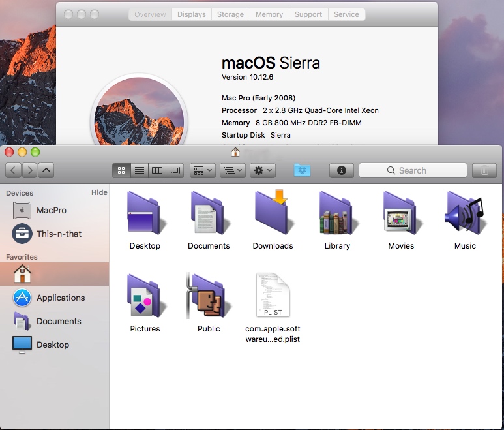Open Desktop from the sidebar Favorites
This screenshot has height=430, width=504.
54,345
